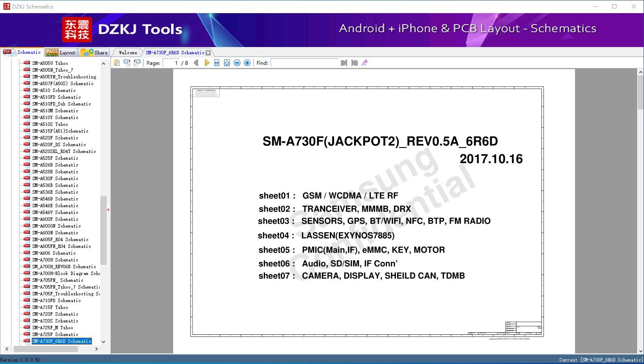The width and height of the screenshot is (644, 364).
Task: Click the PDF icon beside SM-A720F Schematic
Action: click(27, 314)
